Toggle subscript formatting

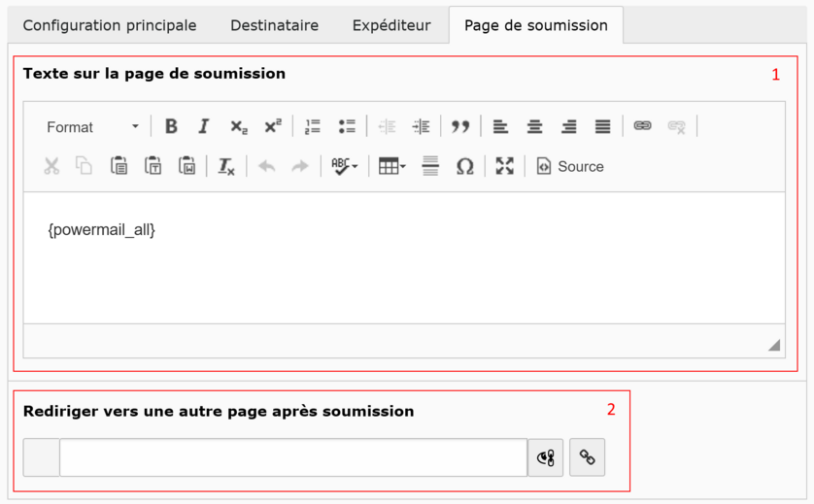point(239,126)
